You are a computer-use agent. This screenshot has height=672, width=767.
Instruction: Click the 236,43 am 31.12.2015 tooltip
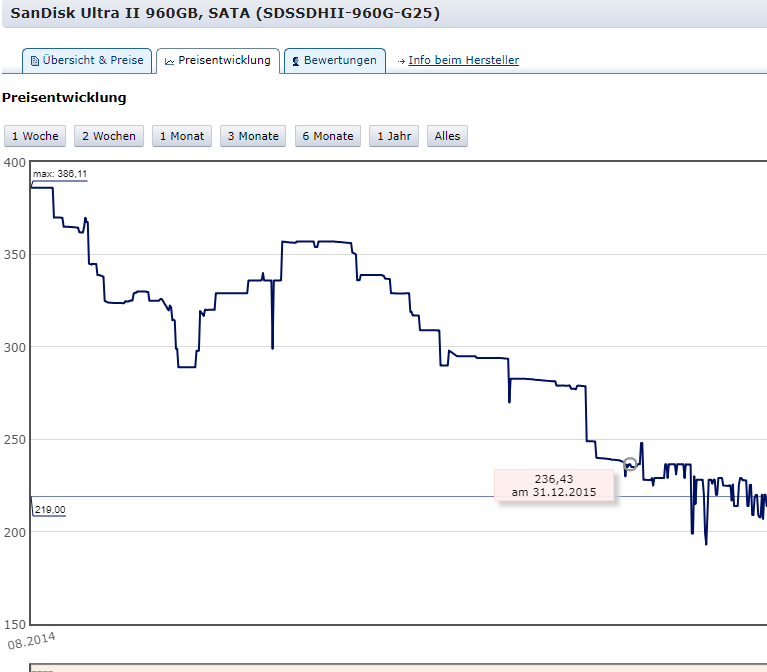coord(554,485)
